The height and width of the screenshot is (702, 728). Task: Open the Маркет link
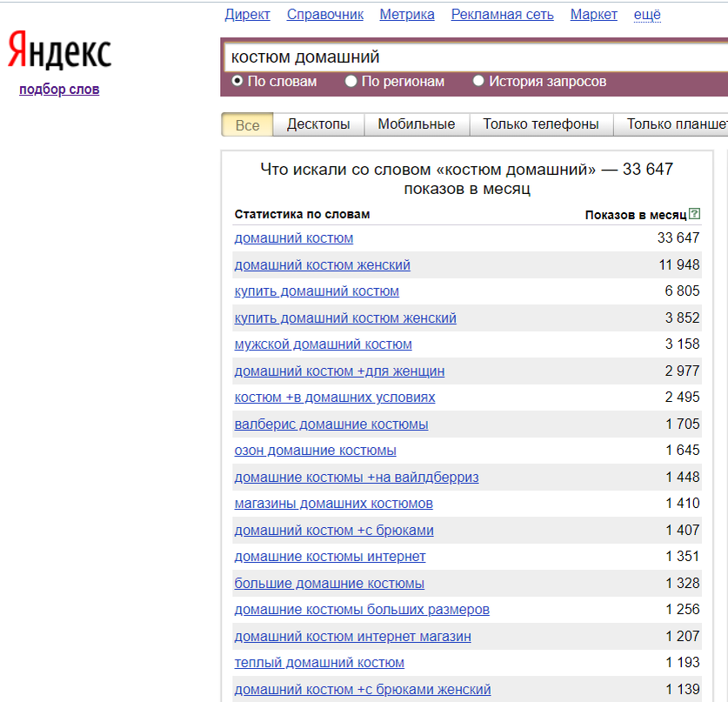594,15
